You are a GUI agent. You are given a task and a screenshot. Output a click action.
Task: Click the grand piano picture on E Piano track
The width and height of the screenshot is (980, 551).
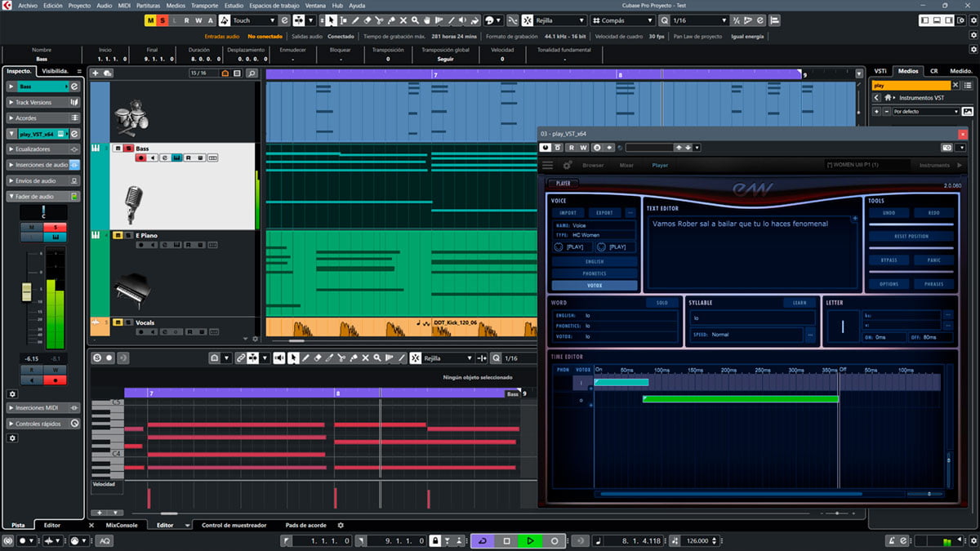coord(132,291)
